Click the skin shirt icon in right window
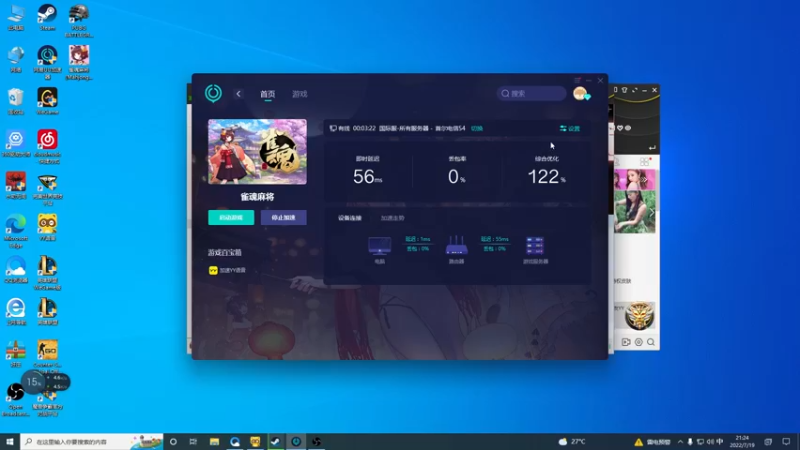 [x=624, y=90]
